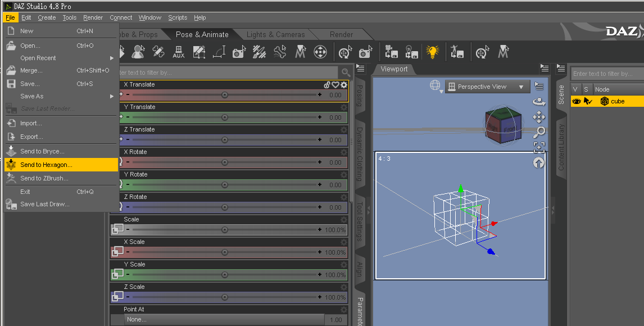This screenshot has width=644, height=326.
Task: Open the Parameters pane options menu
Action: click(x=361, y=68)
